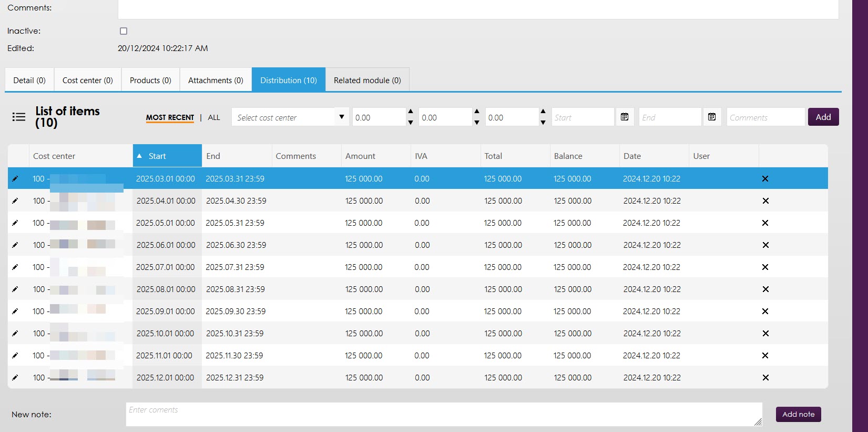Open the End date calendar picker
Viewport: 868px width, 432px height.
click(x=712, y=117)
